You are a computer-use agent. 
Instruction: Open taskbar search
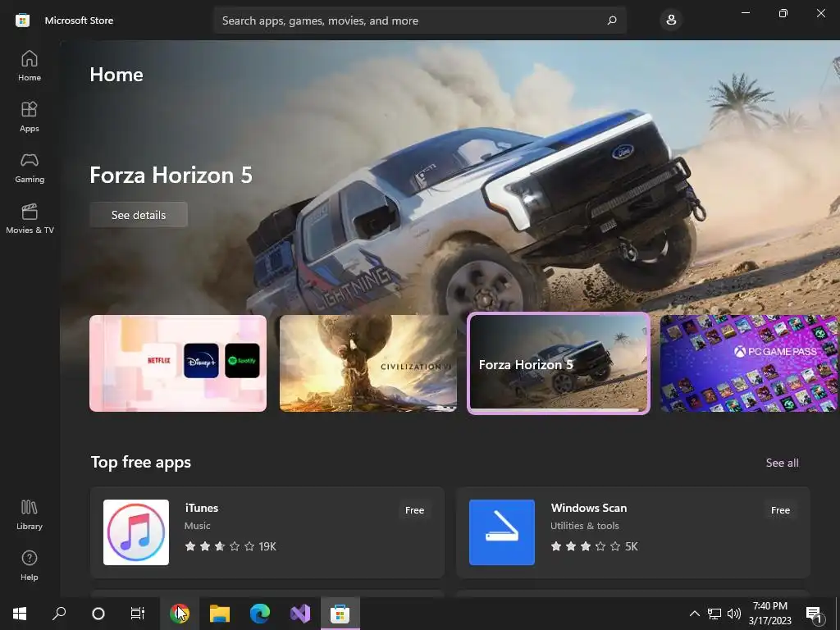point(59,614)
